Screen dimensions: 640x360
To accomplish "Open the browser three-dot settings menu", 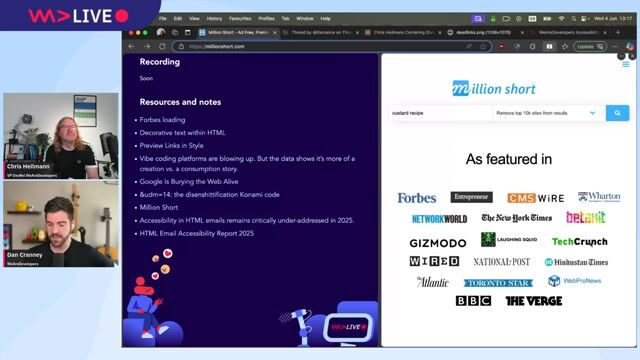I will pyautogui.click(x=616, y=47).
